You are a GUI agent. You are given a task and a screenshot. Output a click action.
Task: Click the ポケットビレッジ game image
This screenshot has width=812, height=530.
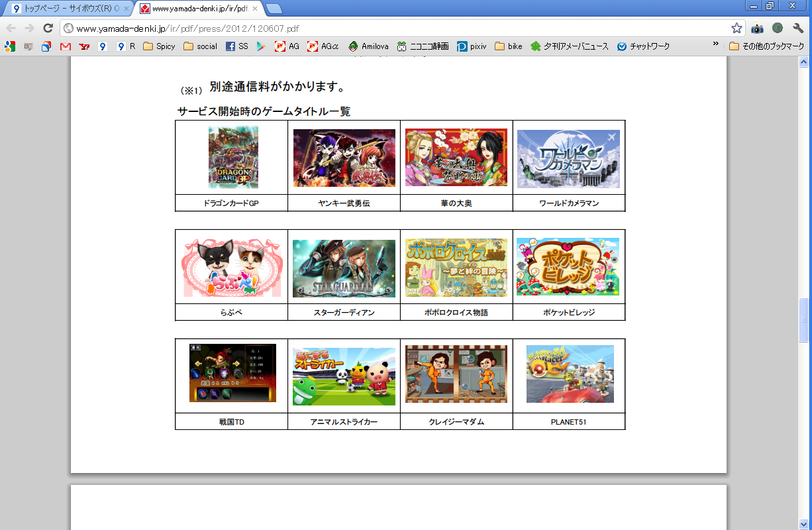[568, 266]
